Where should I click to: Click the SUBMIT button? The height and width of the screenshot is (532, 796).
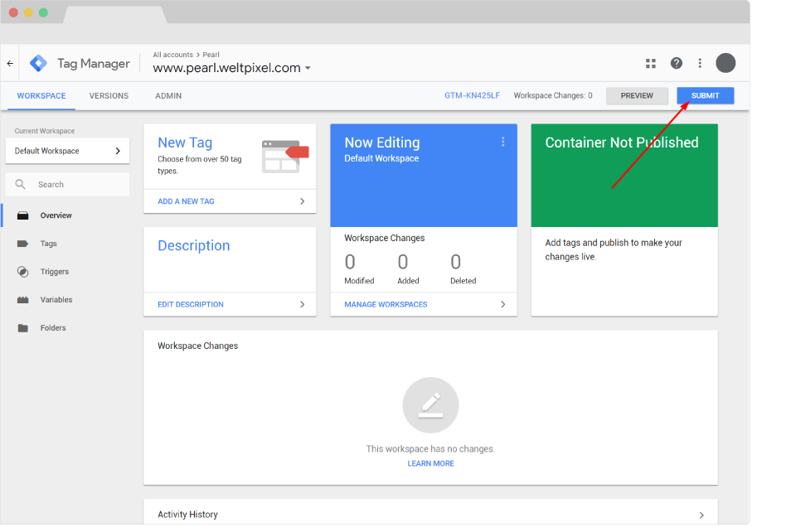pos(705,95)
